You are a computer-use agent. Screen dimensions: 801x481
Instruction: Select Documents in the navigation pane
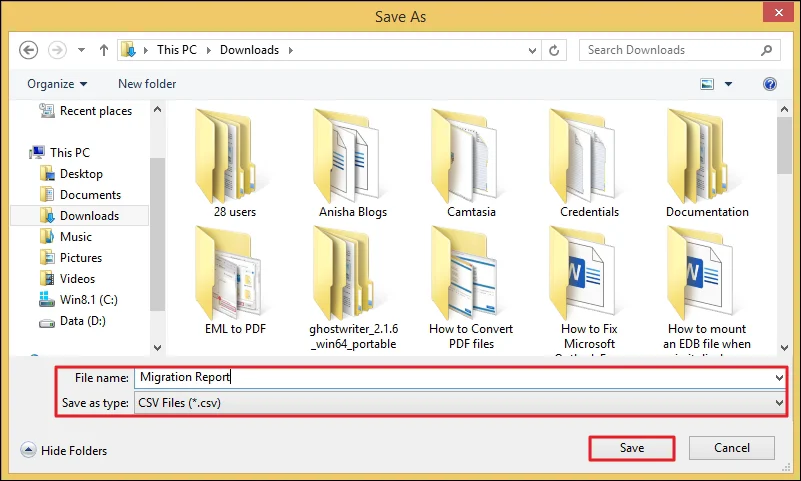tap(90, 195)
